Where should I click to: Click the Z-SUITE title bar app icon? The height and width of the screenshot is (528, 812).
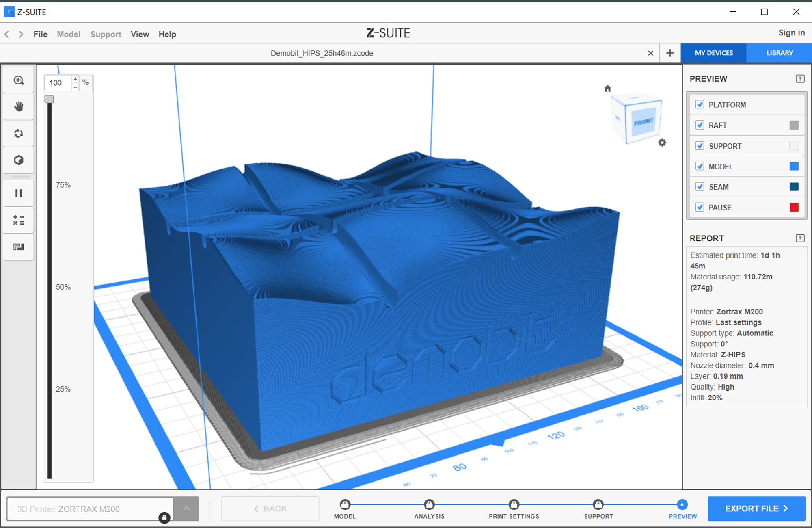tap(9, 12)
